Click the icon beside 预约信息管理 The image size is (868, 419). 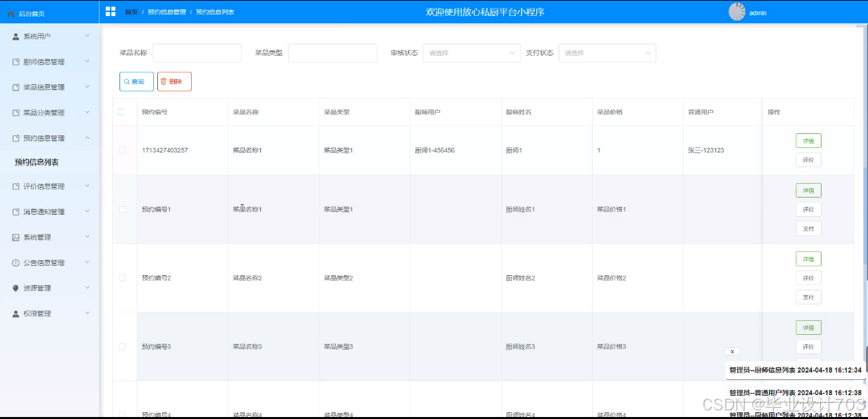pyautogui.click(x=16, y=138)
